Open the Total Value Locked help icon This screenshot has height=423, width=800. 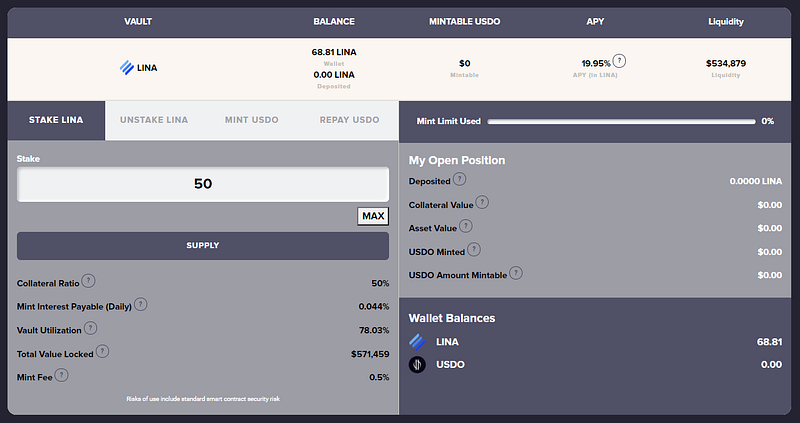coord(102,352)
